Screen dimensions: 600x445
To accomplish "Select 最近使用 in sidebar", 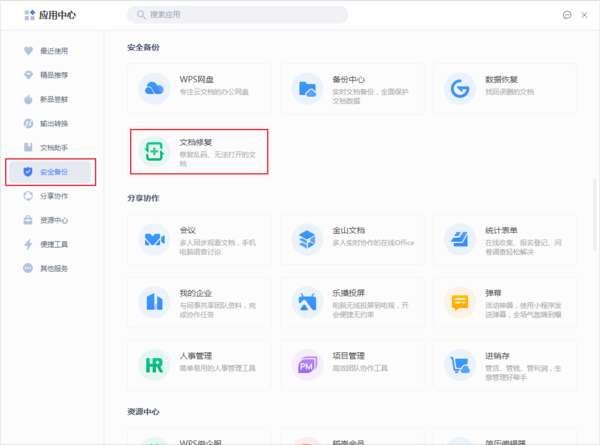I will click(53, 51).
